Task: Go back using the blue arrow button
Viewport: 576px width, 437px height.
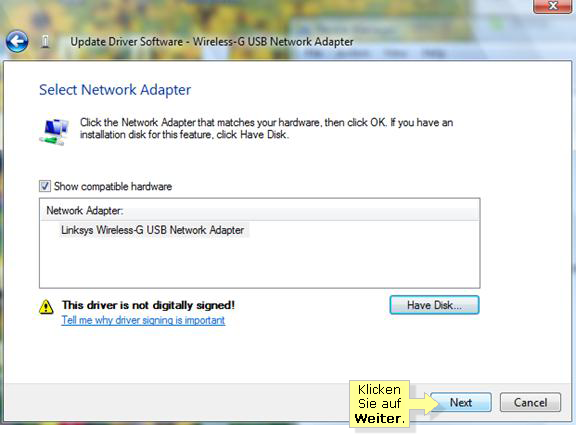Action: (17, 41)
